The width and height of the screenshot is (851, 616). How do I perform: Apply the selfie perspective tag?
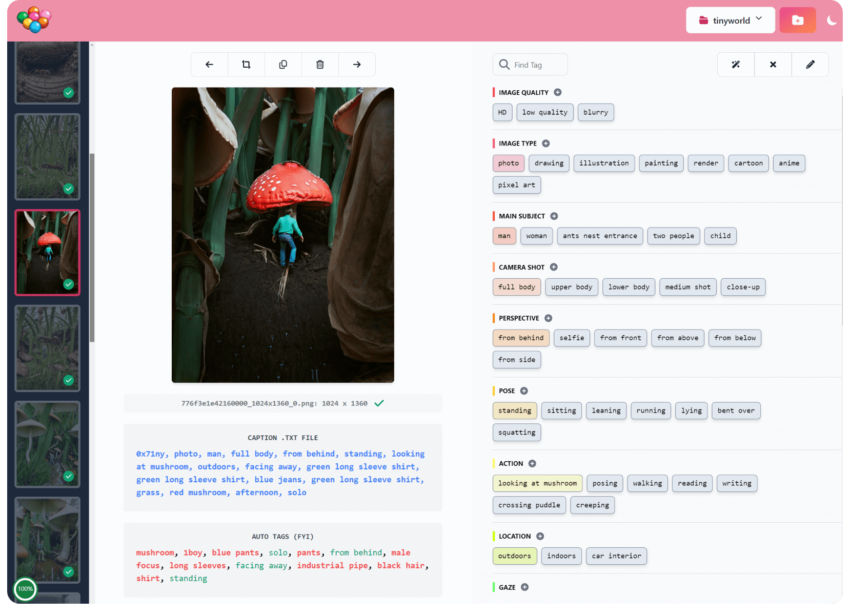572,338
